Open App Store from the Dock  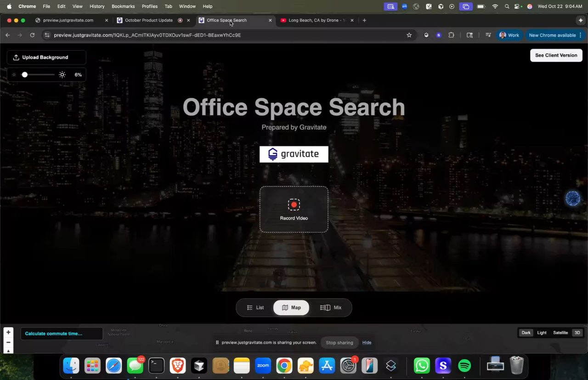coord(327,366)
